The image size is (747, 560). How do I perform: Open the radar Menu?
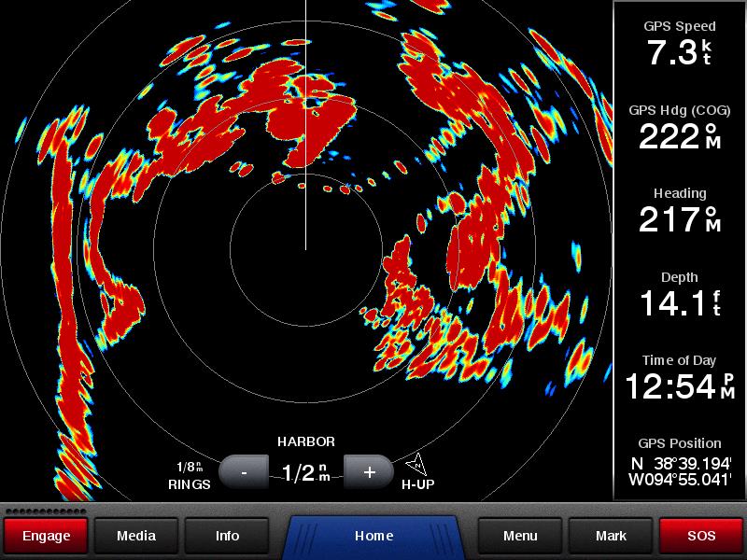[x=520, y=536]
